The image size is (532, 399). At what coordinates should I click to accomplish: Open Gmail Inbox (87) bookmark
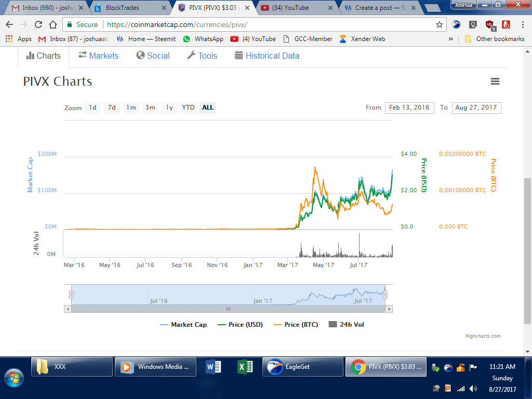click(x=74, y=39)
